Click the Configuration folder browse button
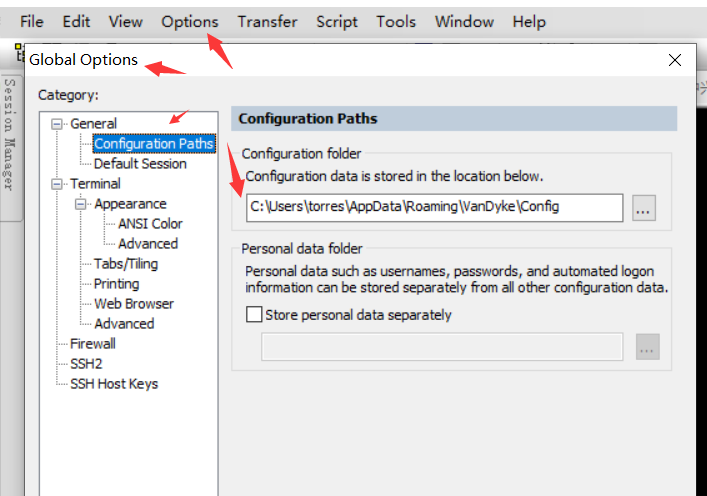The image size is (707, 496). pyautogui.click(x=644, y=208)
